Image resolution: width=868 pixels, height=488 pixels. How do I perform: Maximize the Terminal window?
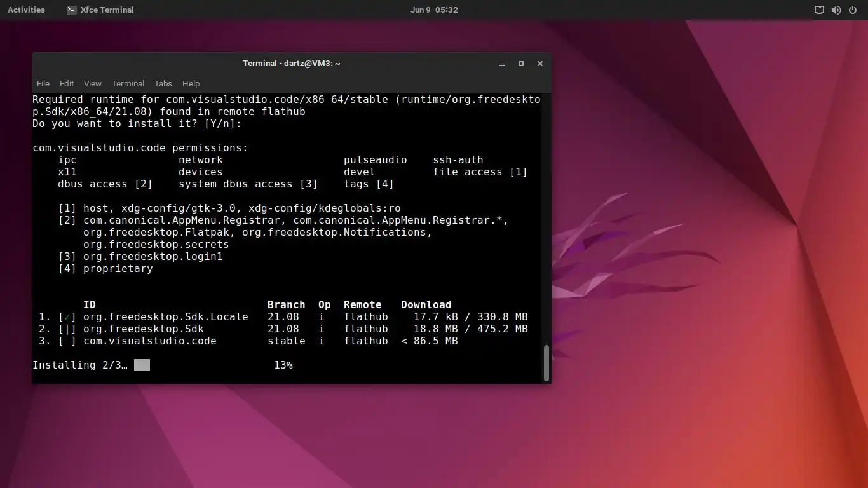521,64
